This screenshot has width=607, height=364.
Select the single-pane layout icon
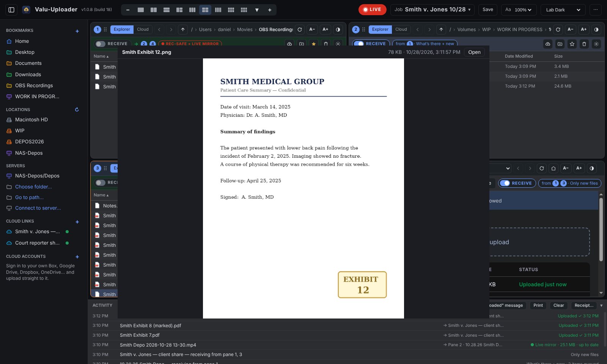141,10
